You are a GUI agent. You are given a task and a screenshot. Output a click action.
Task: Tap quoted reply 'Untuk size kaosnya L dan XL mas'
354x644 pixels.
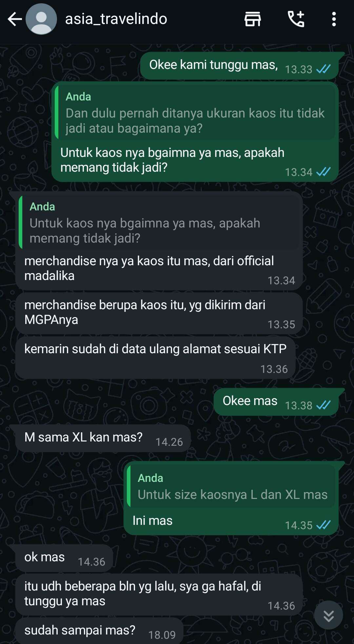[x=231, y=486]
